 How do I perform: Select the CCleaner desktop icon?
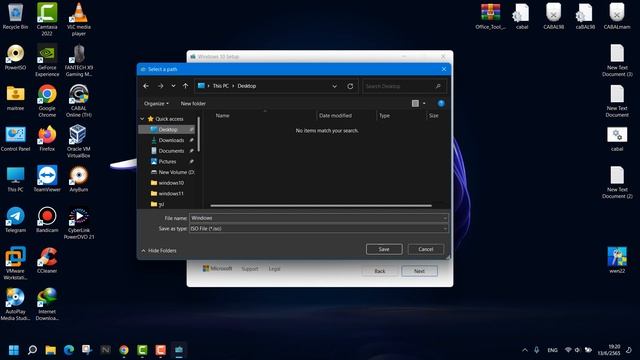click(x=47, y=260)
